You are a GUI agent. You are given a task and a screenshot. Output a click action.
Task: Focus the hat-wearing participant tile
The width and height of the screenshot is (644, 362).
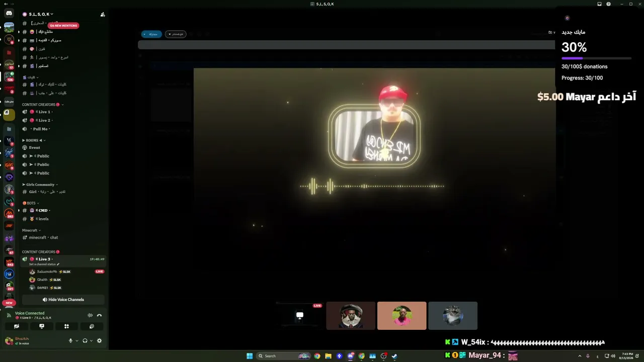point(351,316)
